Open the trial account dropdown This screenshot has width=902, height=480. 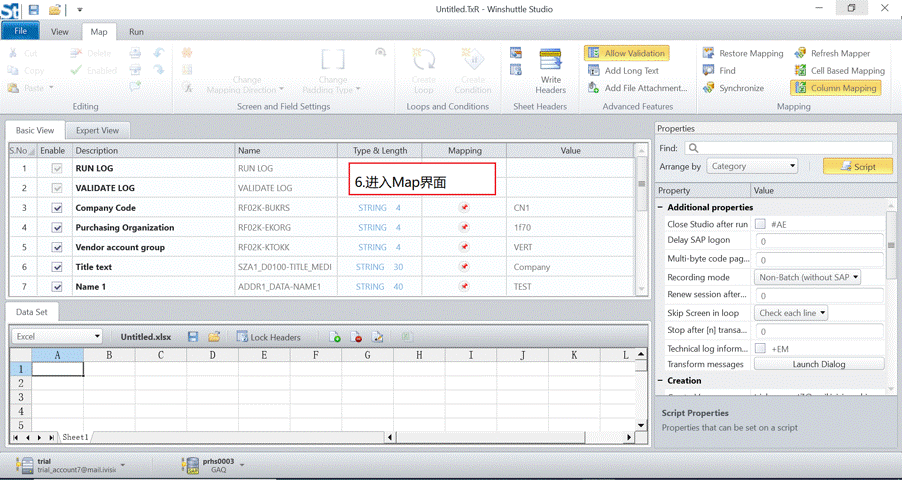coord(122,464)
